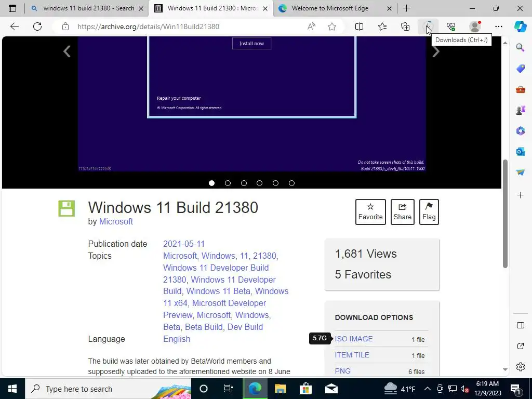Open the PNG download option
The height and width of the screenshot is (399, 532).
coord(343,371)
